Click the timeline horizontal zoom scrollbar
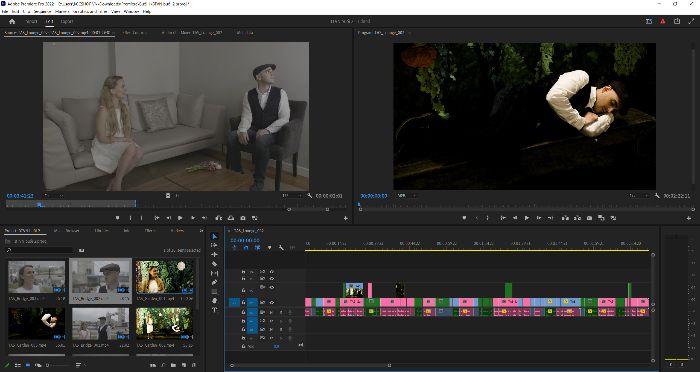Image resolution: width=700 pixels, height=372 pixels. 310,365
